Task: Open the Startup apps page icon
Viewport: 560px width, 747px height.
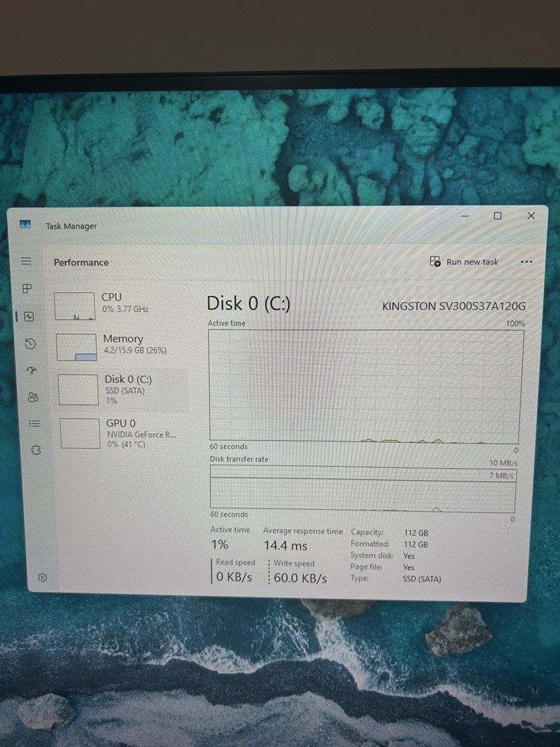Action: 32,370
